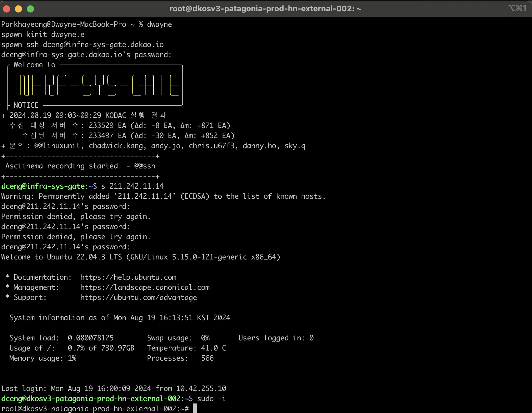532x413 pixels.
Task: Click the first 'Permission denied, please try again.' line
Action: tap(76, 217)
